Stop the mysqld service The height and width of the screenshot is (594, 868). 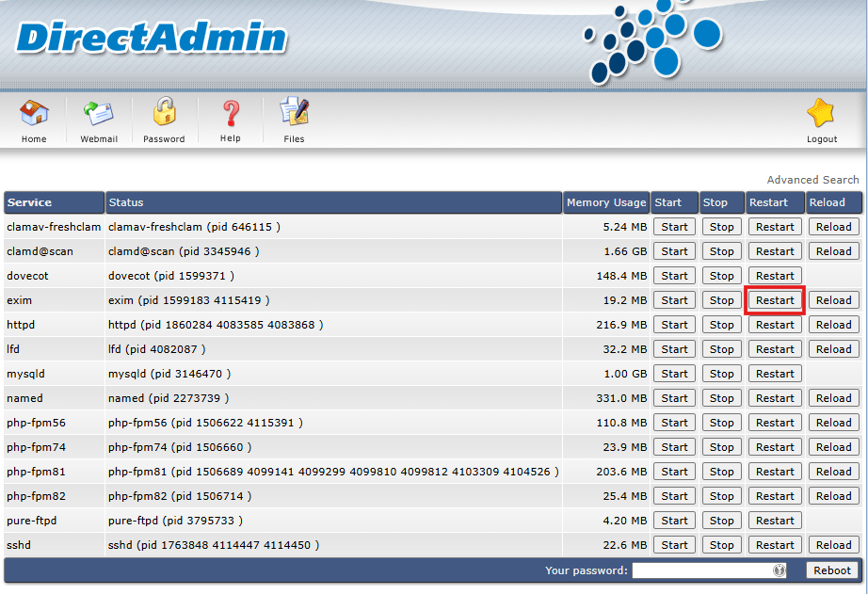721,374
